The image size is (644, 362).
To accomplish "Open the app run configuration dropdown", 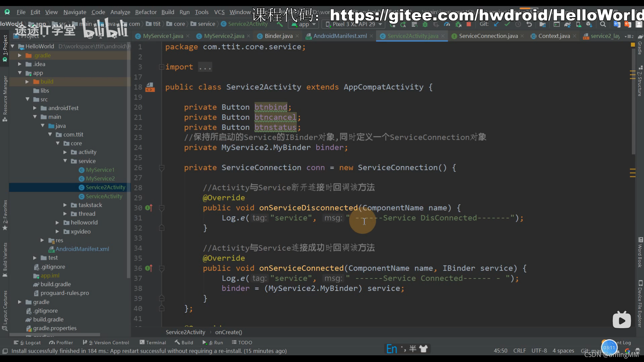I will coord(304,24).
